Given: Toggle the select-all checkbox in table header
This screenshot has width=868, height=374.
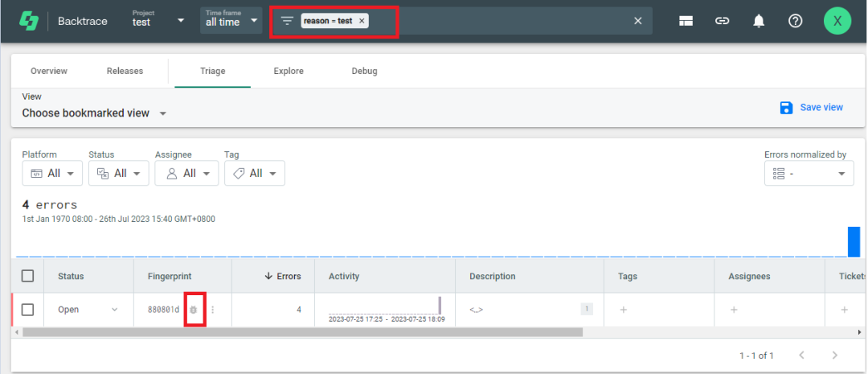Looking at the screenshot, I should tap(27, 276).
